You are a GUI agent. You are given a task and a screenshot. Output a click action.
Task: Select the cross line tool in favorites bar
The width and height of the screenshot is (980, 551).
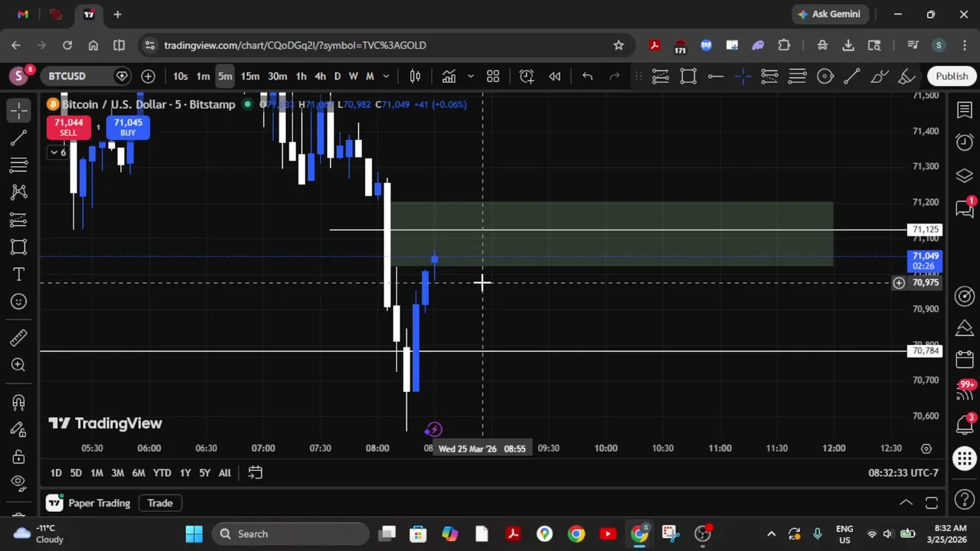[743, 76]
